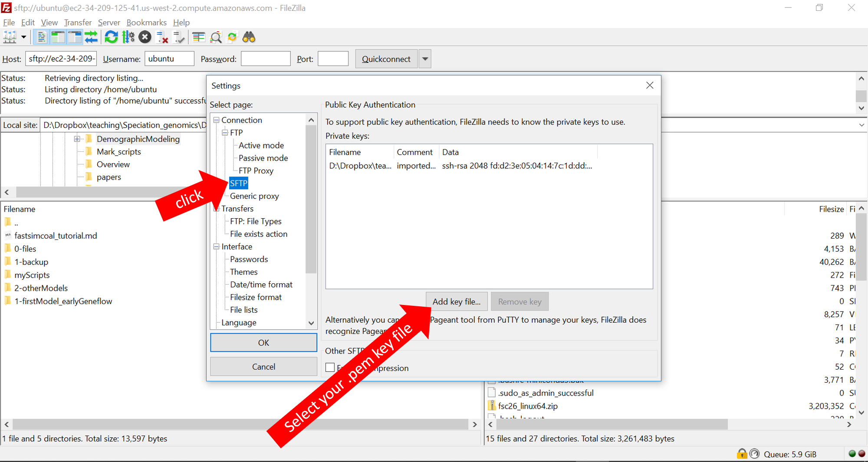Open the Edit menu
Screen dimensions: 868x462
click(28, 22)
